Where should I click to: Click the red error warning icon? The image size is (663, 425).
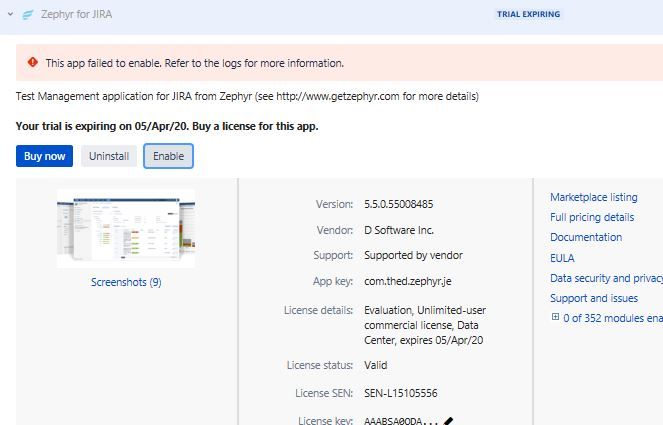tap(33, 63)
